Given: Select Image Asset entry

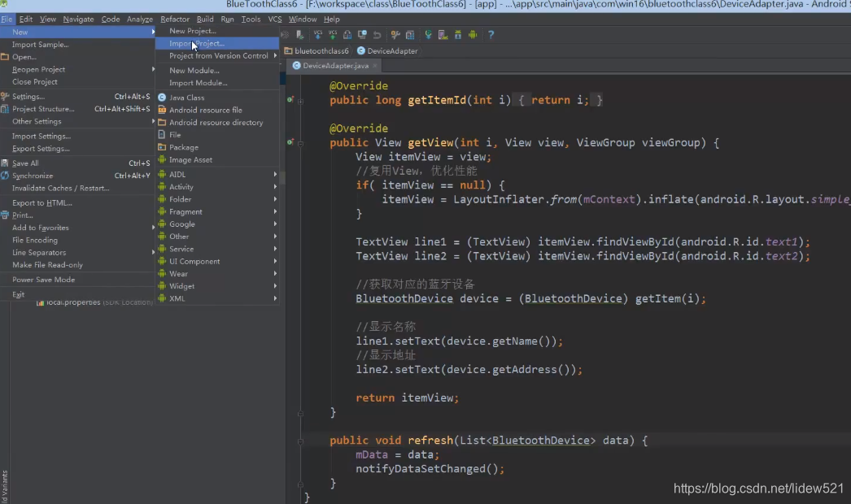Looking at the screenshot, I should [x=217, y=160].
